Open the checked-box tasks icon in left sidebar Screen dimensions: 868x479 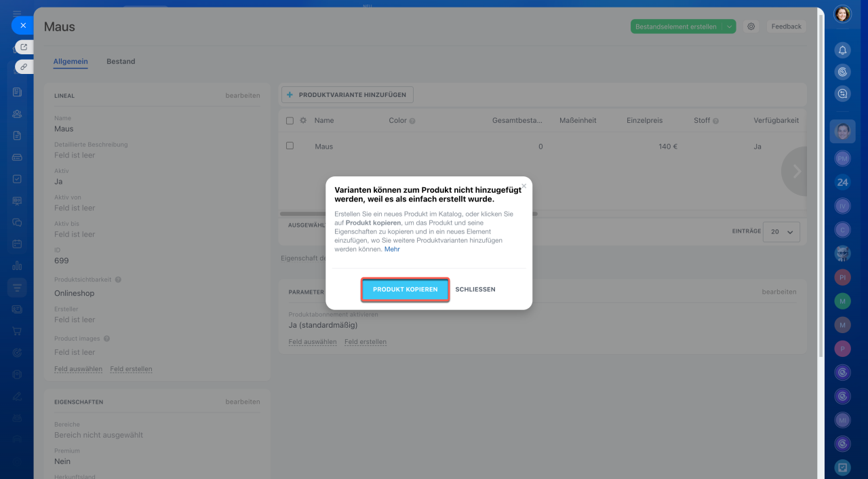pyautogui.click(x=17, y=179)
